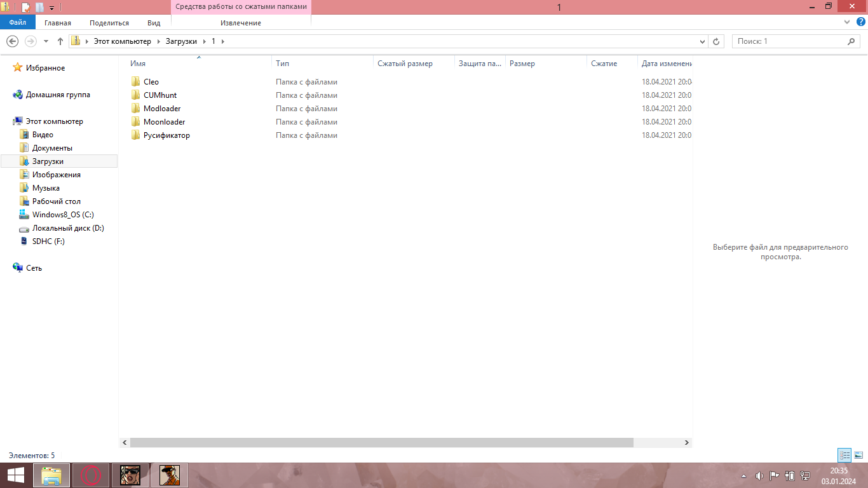Click the horizontal scrollbar thumb
The height and width of the screenshot is (488, 868).
click(x=381, y=442)
